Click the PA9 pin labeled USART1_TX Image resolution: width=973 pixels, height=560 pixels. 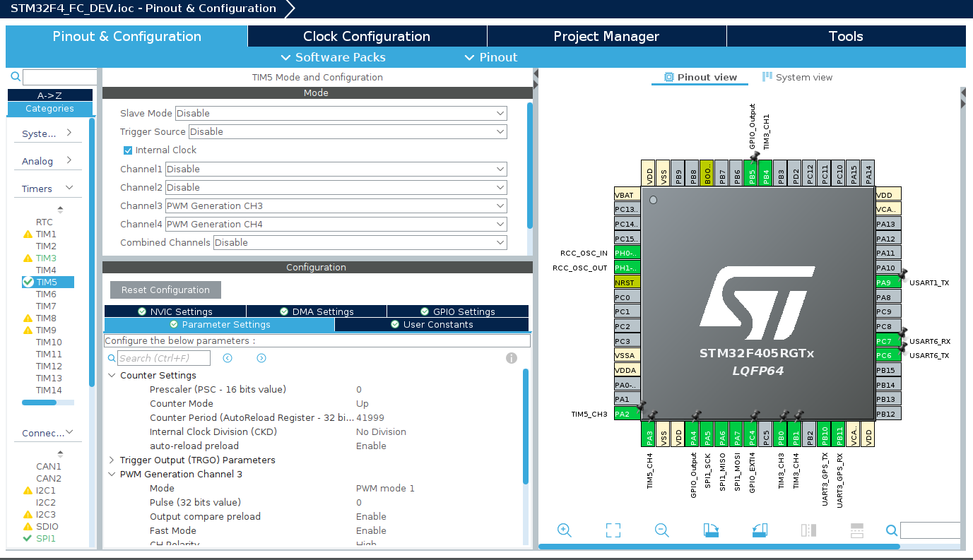[888, 282]
